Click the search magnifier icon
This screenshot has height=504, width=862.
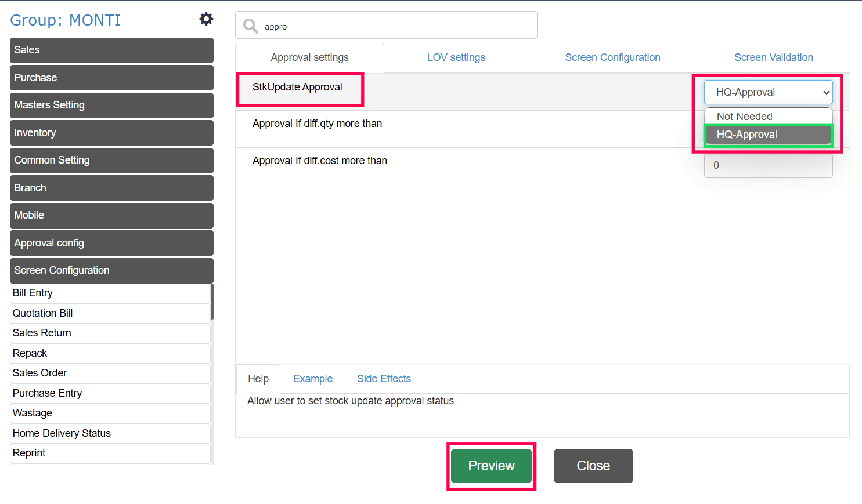pyautogui.click(x=250, y=26)
